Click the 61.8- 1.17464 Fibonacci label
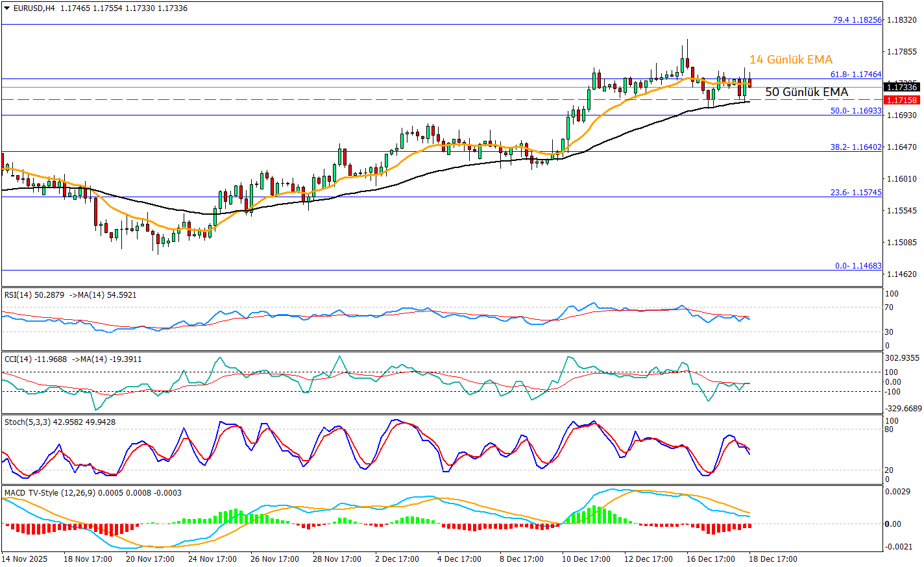This screenshot has width=924, height=567. [856, 75]
